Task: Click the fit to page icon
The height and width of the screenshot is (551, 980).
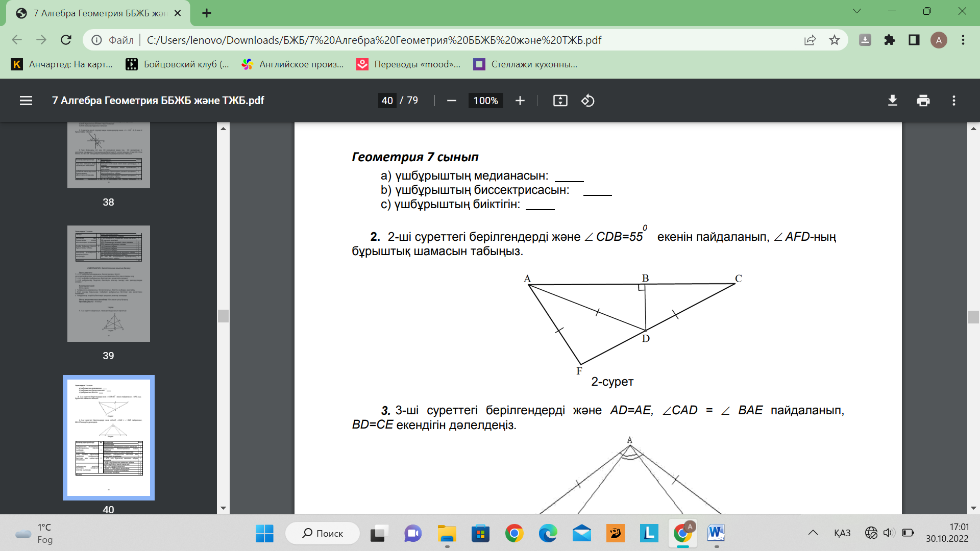Action: (560, 101)
